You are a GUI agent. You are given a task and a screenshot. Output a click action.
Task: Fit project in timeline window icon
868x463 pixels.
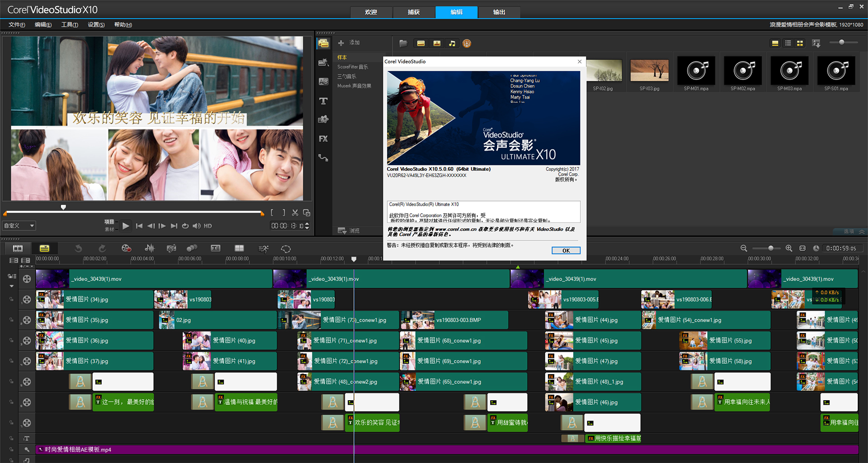(802, 248)
